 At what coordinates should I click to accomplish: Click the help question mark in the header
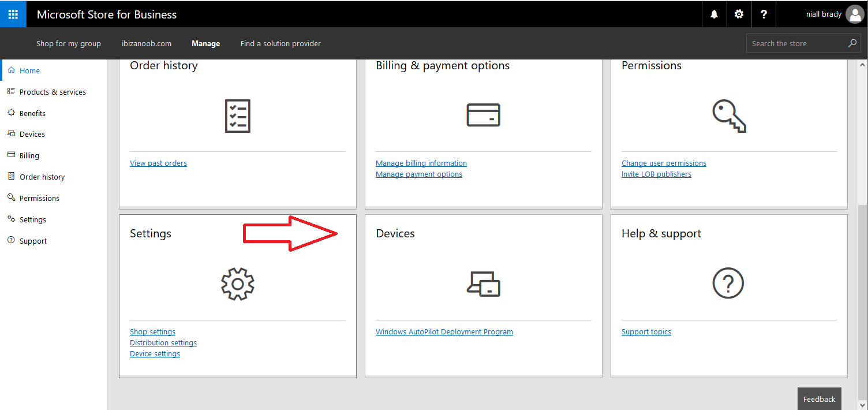(x=764, y=14)
